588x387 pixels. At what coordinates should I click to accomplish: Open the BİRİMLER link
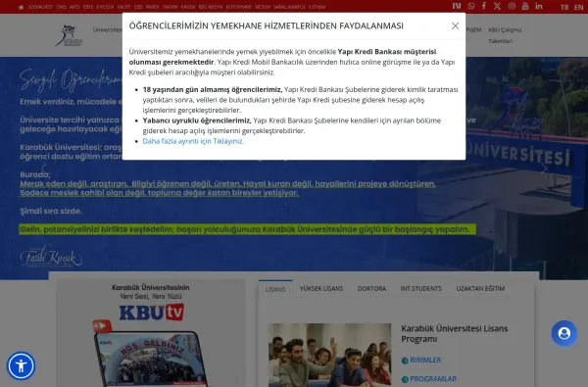coord(425,360)
